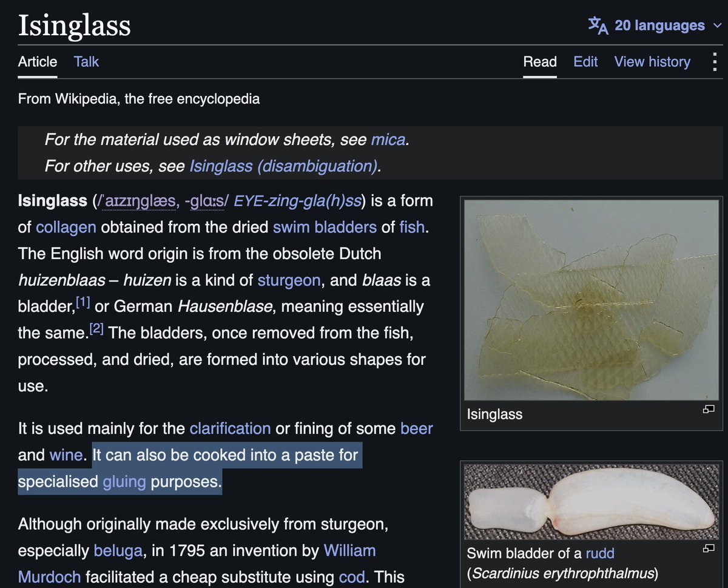This screenshot has height=588, width=728.
Task: Click the vertical three-dot more options icon
Action: pyautogui.click(x=715, y=62)
